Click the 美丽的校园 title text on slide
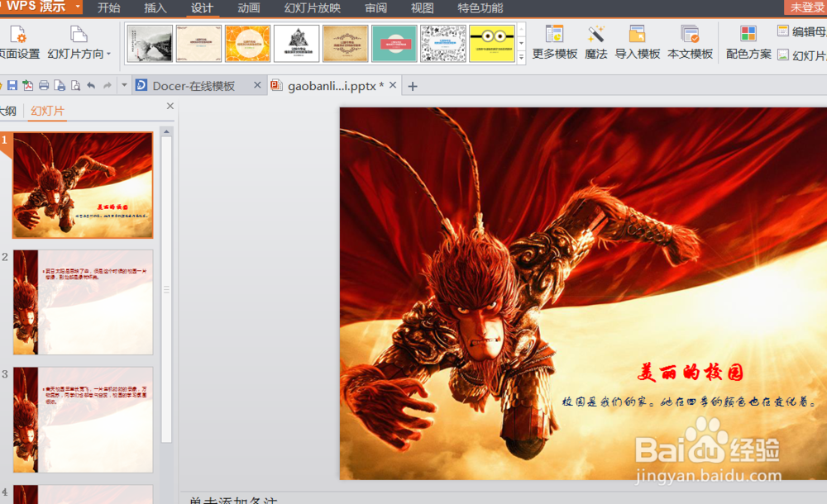This screenshot has height=504, width=827. coord(690,373)
